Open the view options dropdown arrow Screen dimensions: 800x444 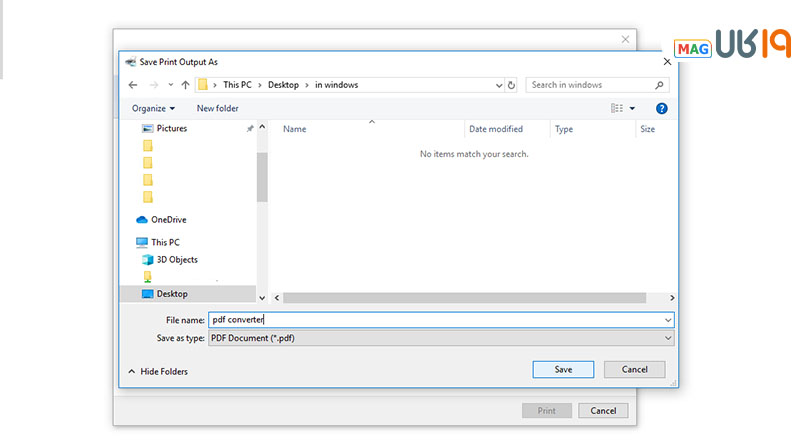[633, 108]
